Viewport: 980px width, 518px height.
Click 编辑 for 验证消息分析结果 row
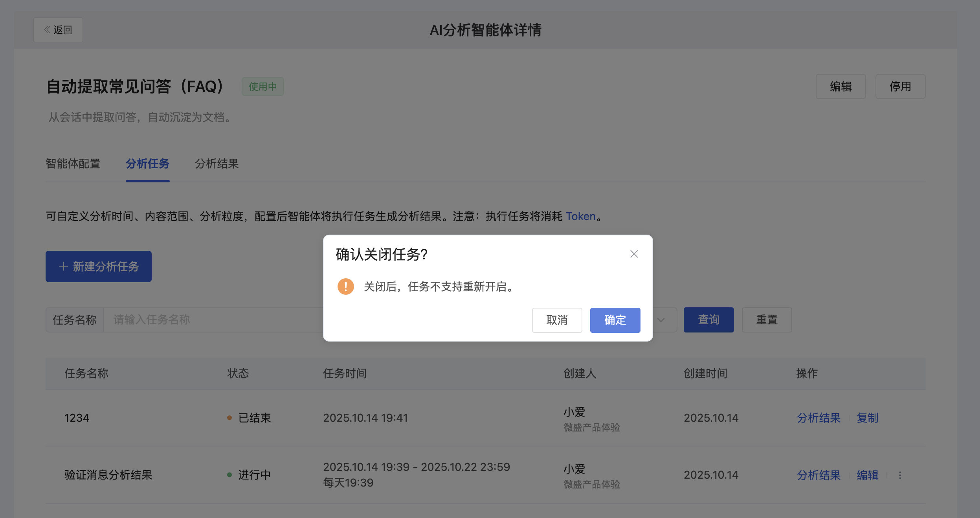[867, 475]
